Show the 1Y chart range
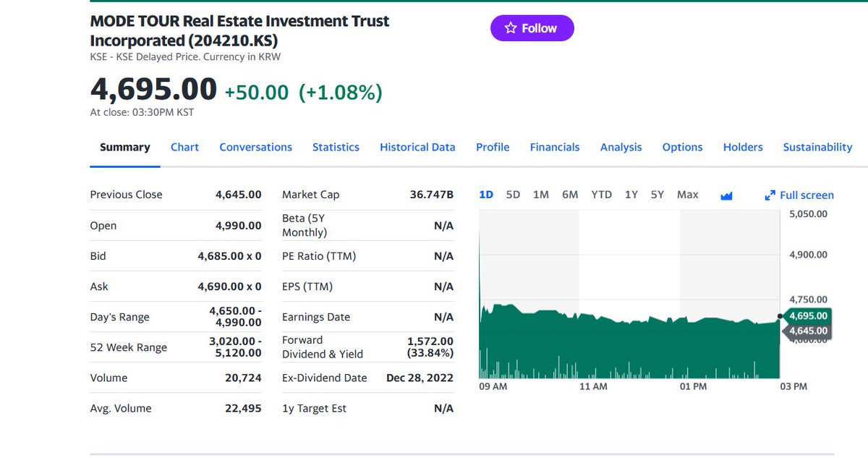Image resolution: width=868 pixels, height=458 pixels. tap(631, 195)
